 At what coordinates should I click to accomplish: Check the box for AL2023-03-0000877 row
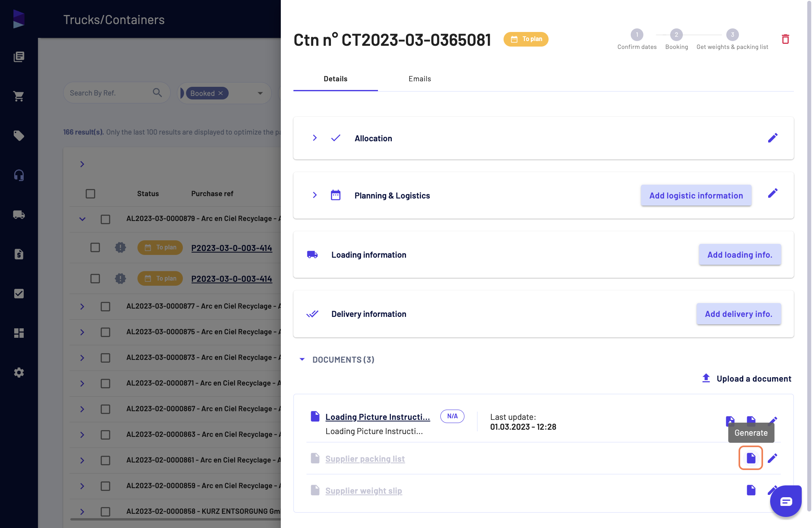click(x=105, y=307)
